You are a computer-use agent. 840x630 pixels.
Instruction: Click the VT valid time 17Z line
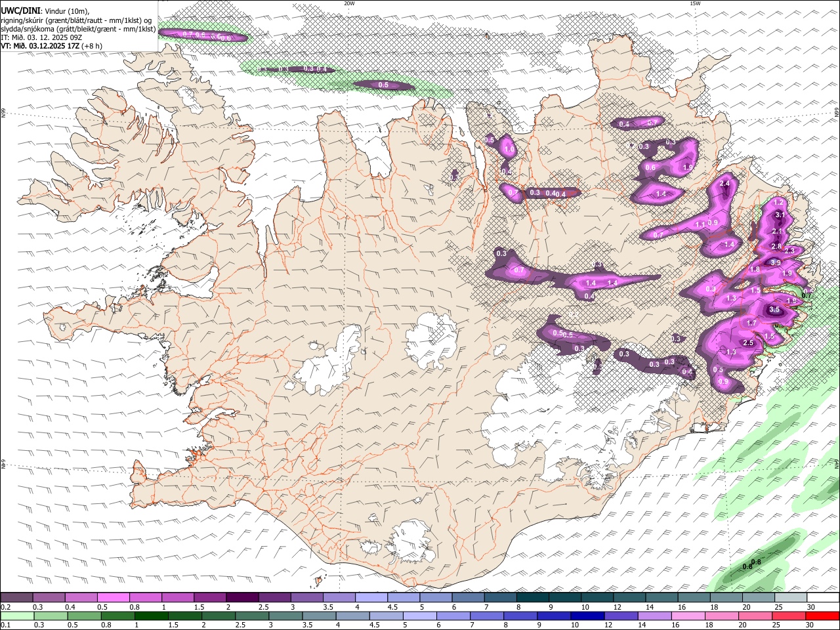[51, 46]
